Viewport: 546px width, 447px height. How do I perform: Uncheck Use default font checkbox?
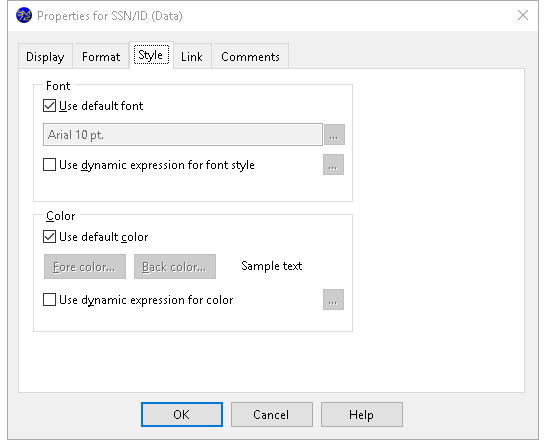(x=49, y=105)
